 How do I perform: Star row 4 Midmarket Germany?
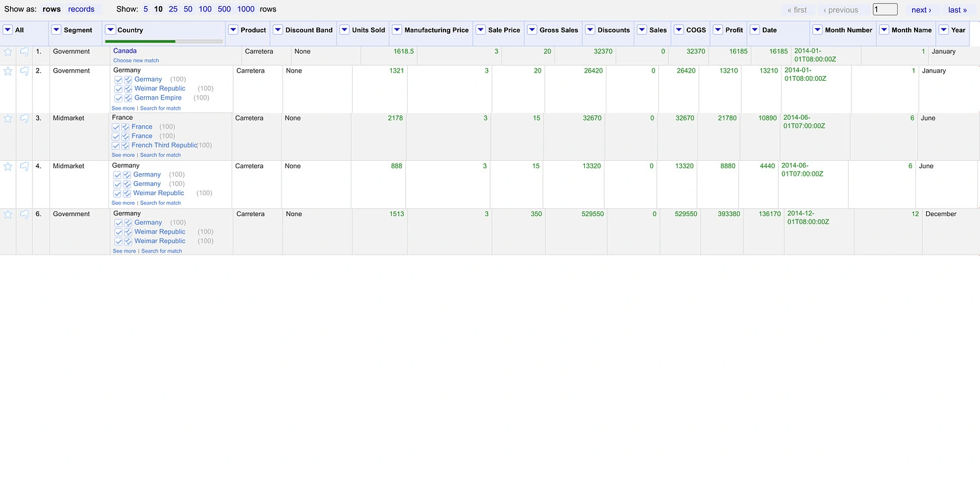8,166
